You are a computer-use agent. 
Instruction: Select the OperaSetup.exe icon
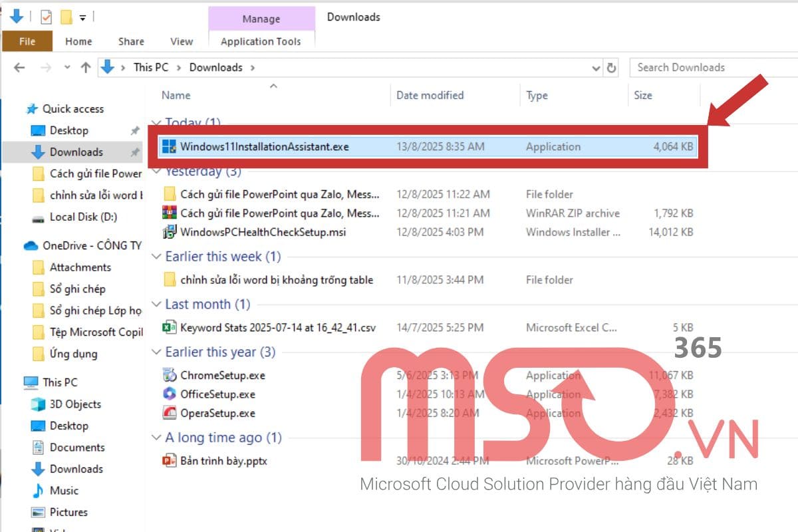point(169,413)
